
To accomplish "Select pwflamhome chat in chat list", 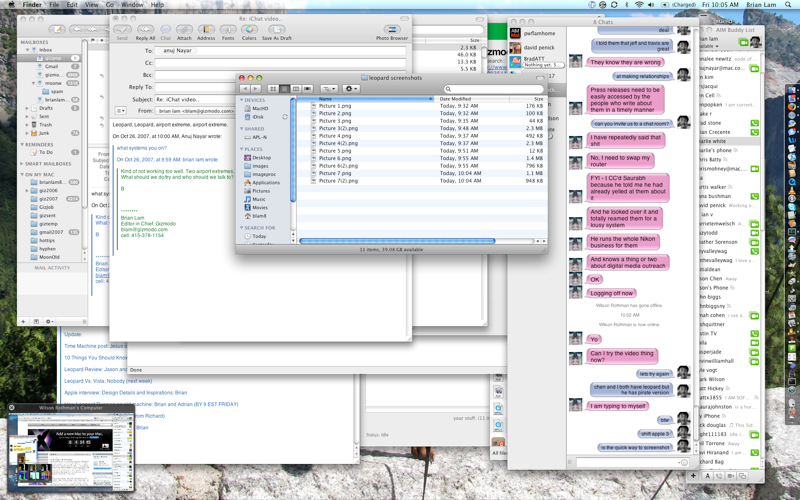I will (537, 33).
